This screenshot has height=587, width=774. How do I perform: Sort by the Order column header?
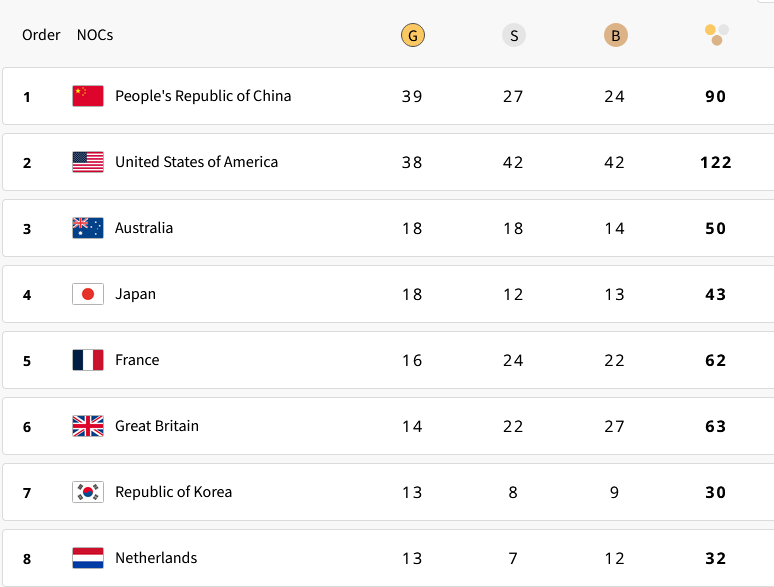41,35
